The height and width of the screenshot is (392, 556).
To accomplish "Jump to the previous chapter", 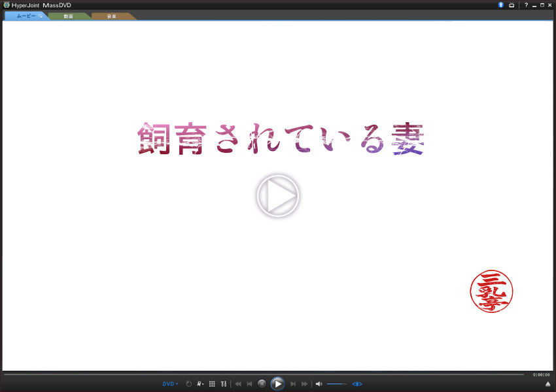I will click(249, 384).
